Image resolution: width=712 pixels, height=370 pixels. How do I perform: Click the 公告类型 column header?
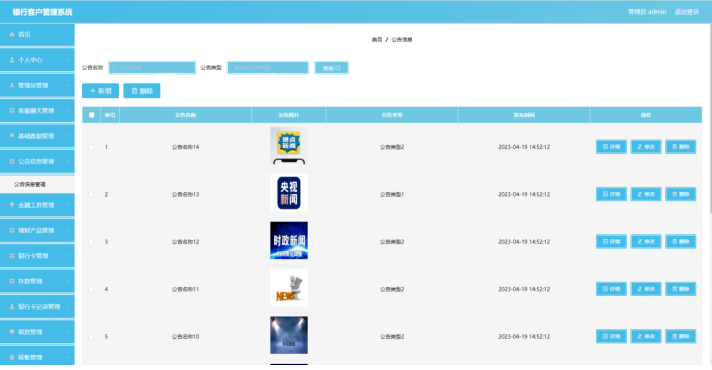click(x=392, y=115)
